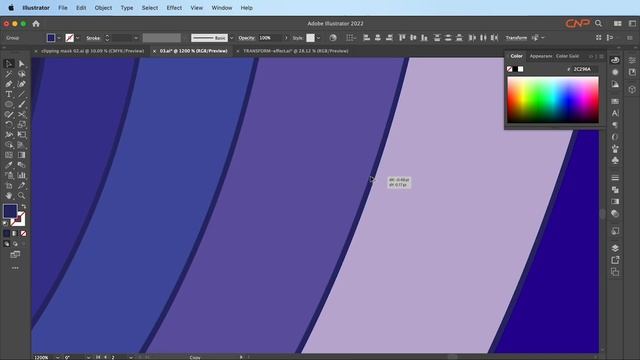
Task: Click the Stroke label link
Action: point(93,38)
